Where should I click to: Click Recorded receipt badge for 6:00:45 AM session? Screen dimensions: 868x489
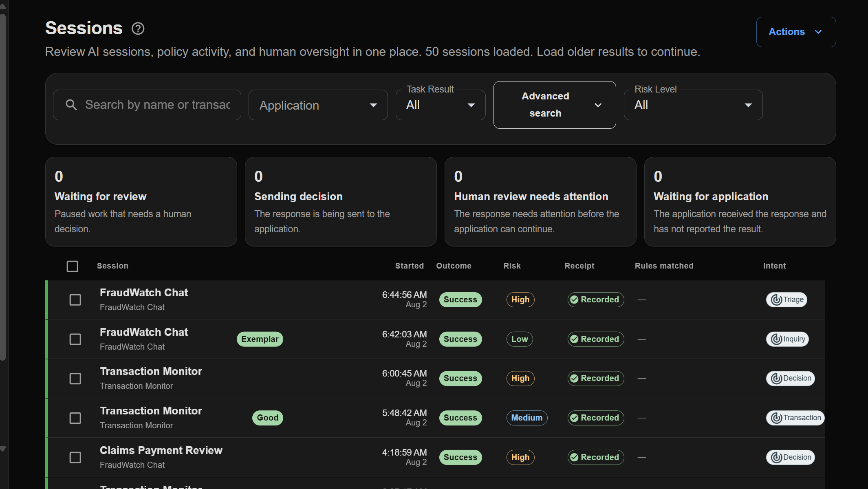(x=596, y=378)
